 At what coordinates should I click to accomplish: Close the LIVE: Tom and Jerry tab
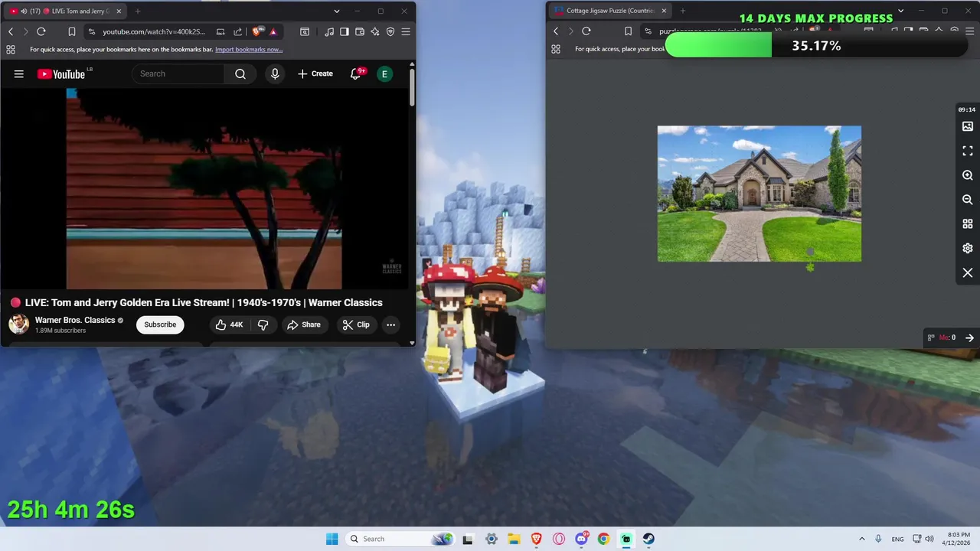[119, 11]
